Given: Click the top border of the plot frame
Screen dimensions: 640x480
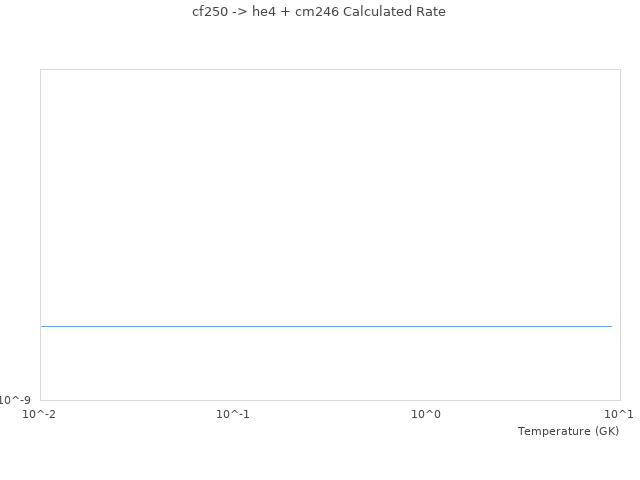Looking at the screenshot, I should (x=330, y=70).
